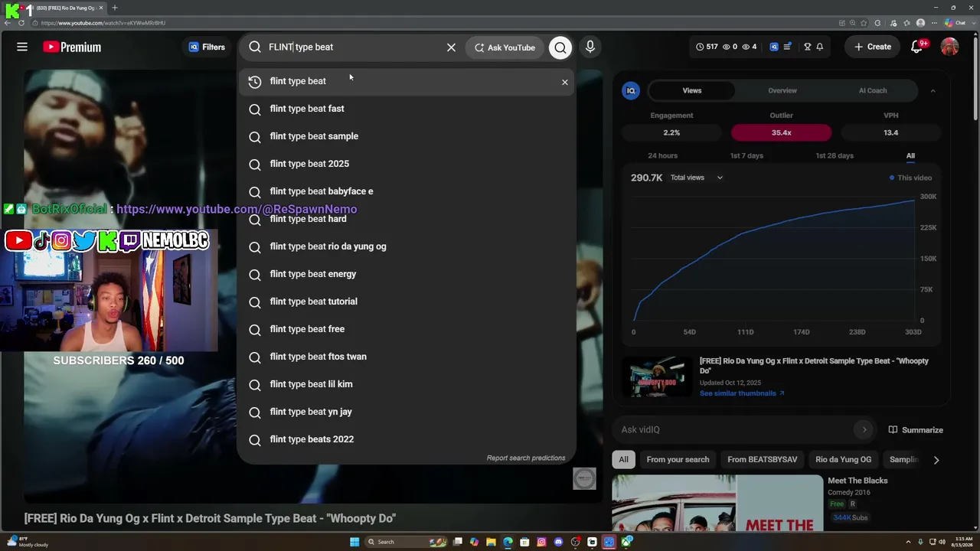
Task: Click the Engagement 2.2% pill
Action: pos(671,132)
